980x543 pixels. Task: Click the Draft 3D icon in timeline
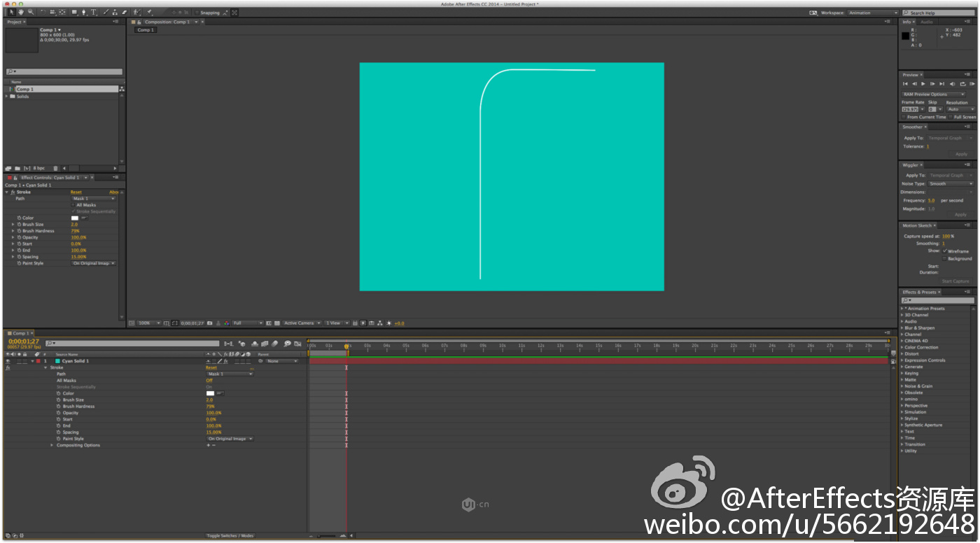point(241,344)
